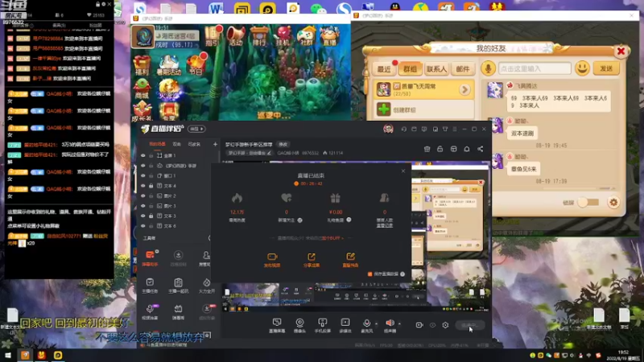The image size is (644, 362).
Task: Click microphone voice icon in friends panel
Action: pos(488,68)
